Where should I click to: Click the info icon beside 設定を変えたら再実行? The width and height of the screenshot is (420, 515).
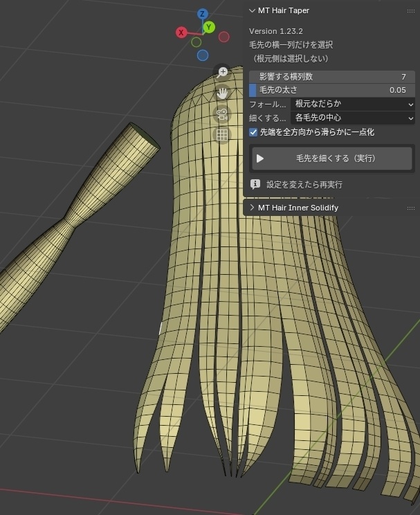(255, 184)
